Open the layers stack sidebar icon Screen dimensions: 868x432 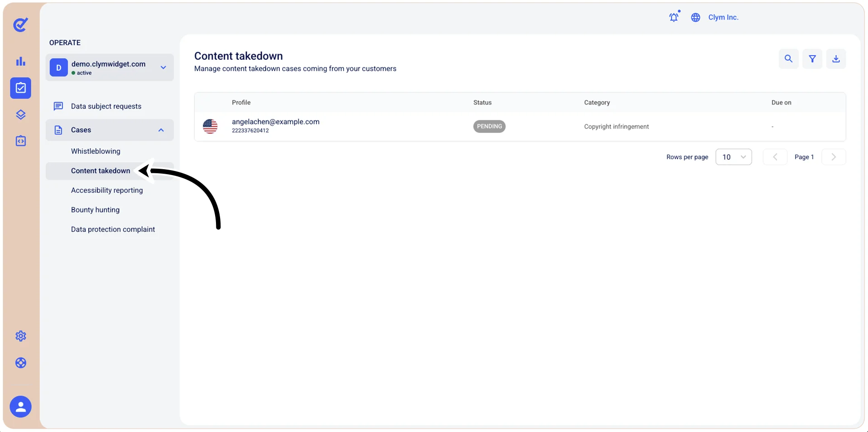(x=21, y=114)
